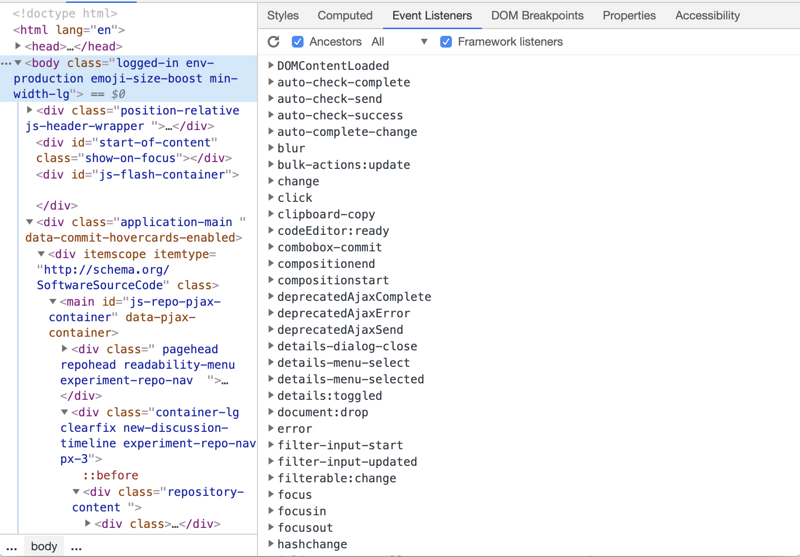
Task: Expand the js-header-wrapper div node
Action: point(30,110)
